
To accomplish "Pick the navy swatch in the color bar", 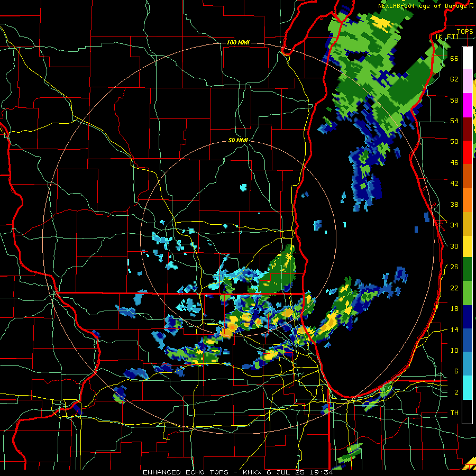I will coord(467,317).
